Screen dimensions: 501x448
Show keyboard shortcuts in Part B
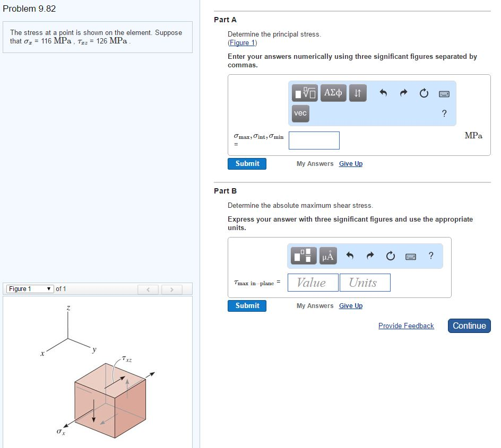(411, 257)
